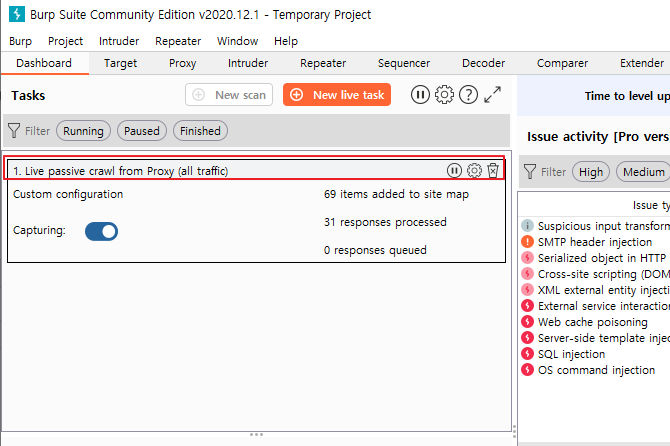
Task: Delete the Live passive crawl task
Action: 493,170
